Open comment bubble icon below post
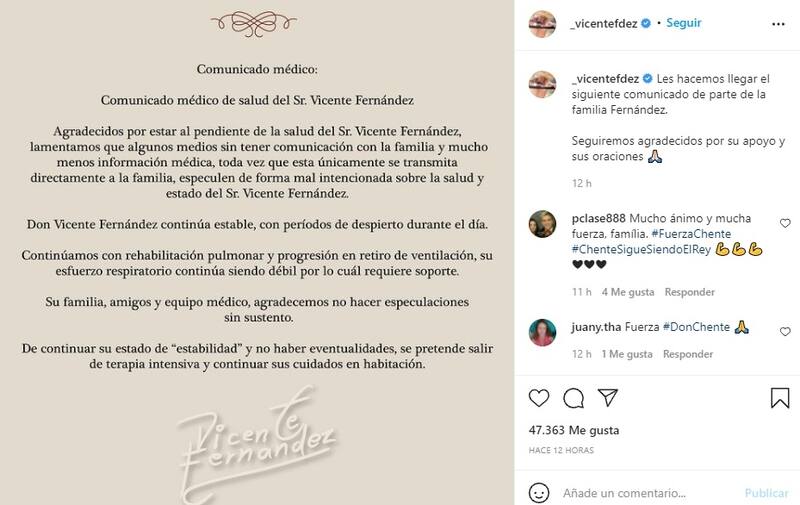 pyautogui.click(x=573, y=398)
